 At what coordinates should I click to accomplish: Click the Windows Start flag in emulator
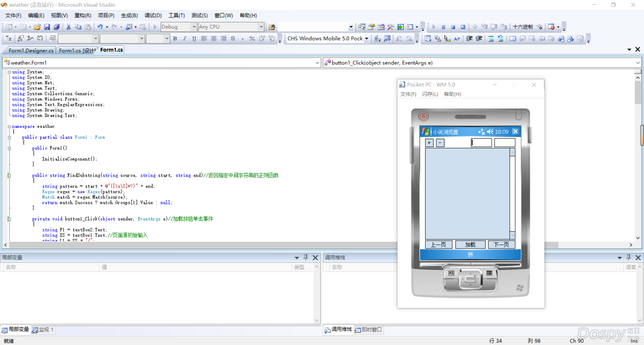pyautogui.click(x=425, y=132)
